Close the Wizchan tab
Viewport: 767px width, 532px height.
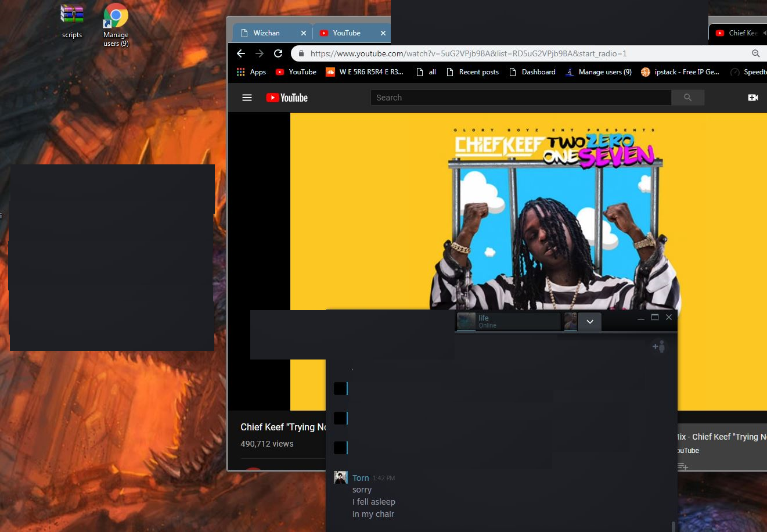[303, 33]
